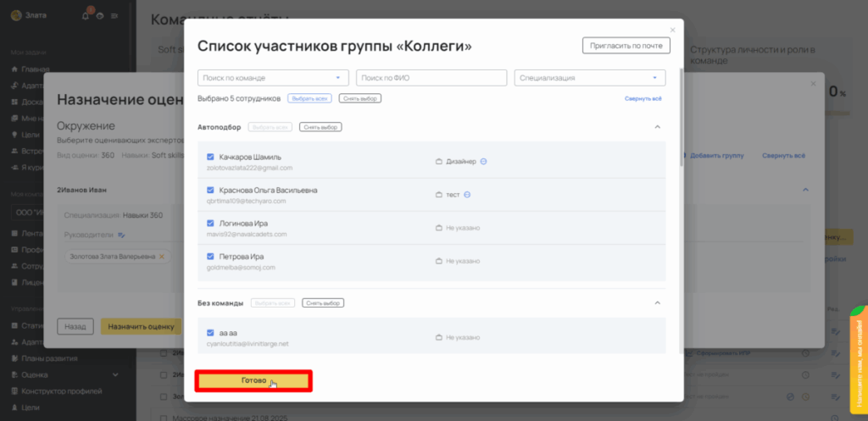This screenshot has width=868, height=421.
Task: Click the circle icon next to тест
Action: [x=467, y=195]
